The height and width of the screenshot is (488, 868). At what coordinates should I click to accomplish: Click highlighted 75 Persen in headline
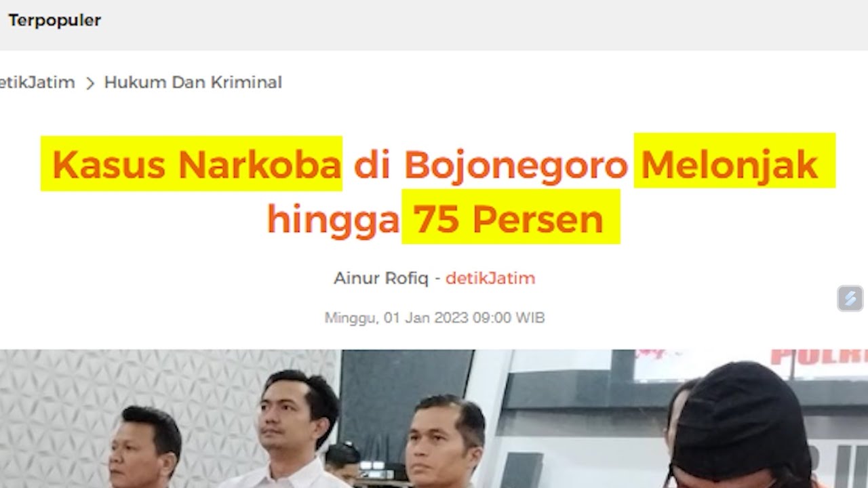coord(508,220)
